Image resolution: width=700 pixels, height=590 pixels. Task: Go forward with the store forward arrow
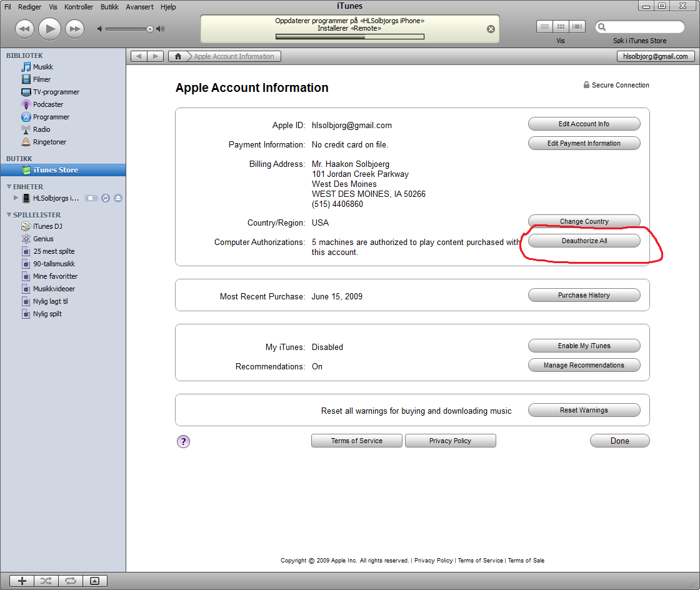[156, 56]
